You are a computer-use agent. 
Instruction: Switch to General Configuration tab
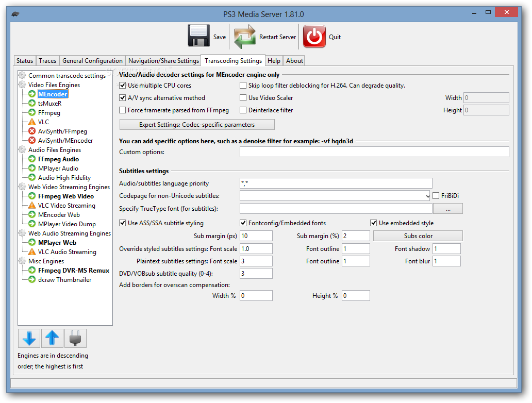(92, 61)
